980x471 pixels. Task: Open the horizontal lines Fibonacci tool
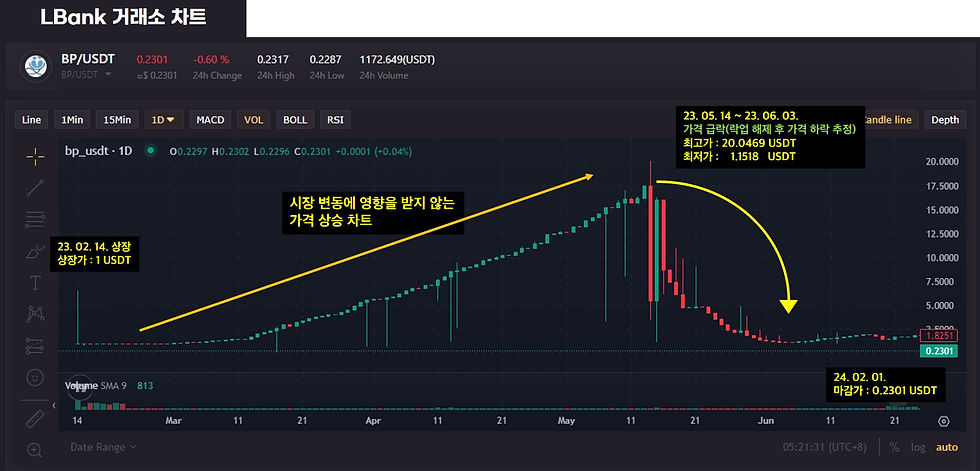click(35, 219)
